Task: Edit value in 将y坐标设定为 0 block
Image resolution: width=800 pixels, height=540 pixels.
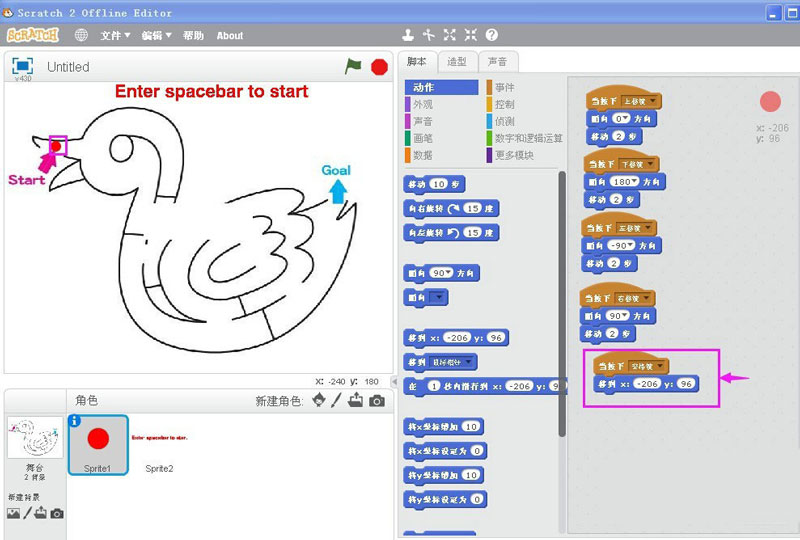Action: click(477, 499)
